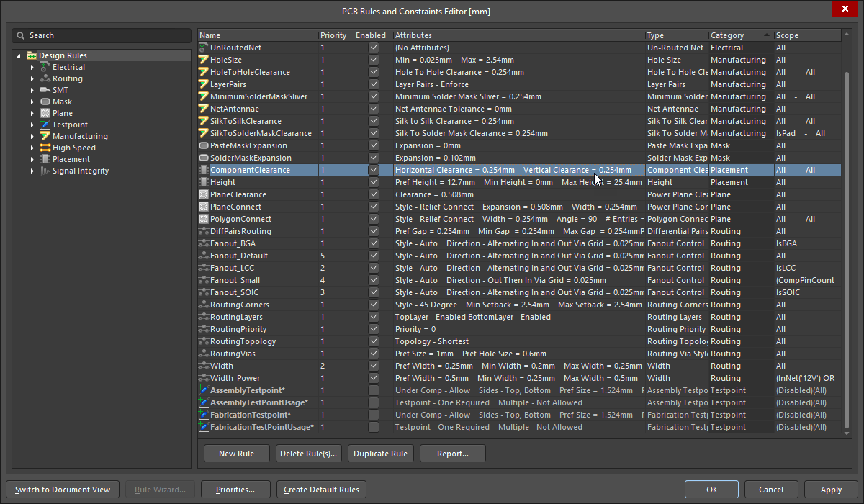Open the Priorities dialog button
The width and height of the screenshot is (864, 504).
click(x=235, y=490)
